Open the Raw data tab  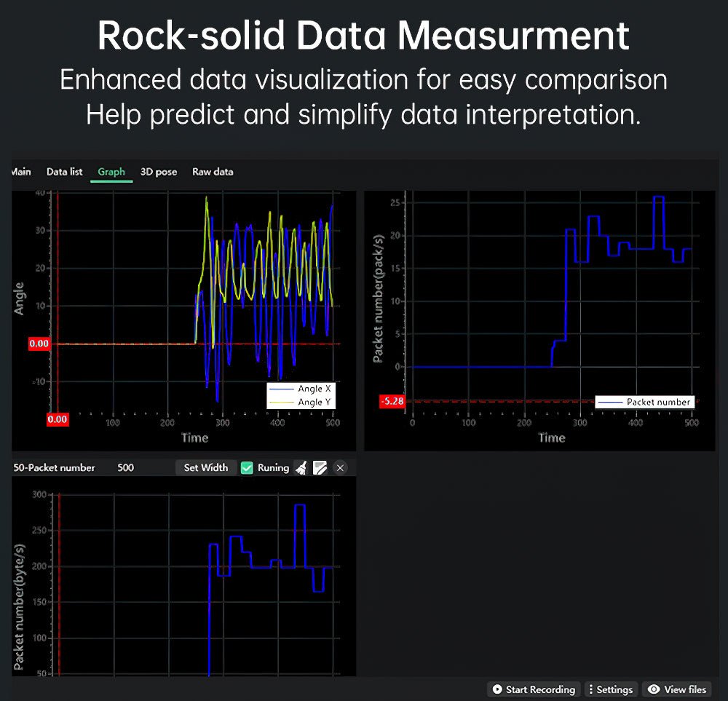(x=213, y=172)
